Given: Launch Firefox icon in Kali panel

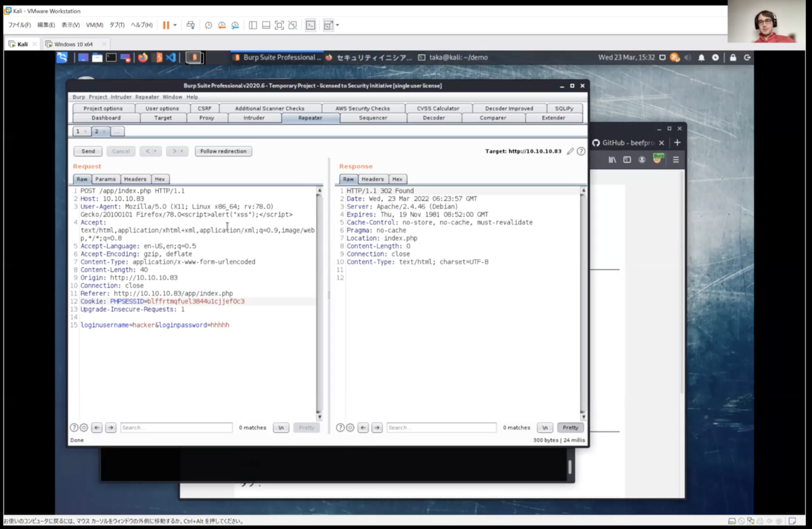Looking at the screenshot, I should 143,57.
